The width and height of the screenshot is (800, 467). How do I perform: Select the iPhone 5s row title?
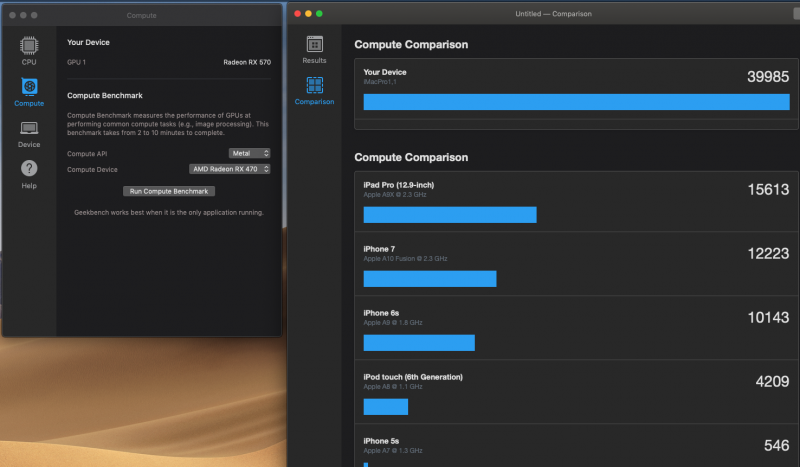click(x=381, y=441)
